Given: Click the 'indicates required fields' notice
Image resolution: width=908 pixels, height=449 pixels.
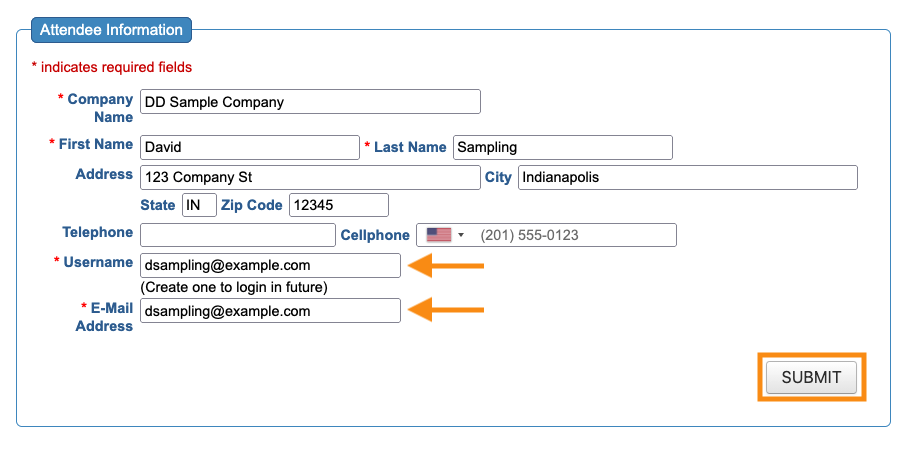Looking at the screenshot, I should 112,67.
